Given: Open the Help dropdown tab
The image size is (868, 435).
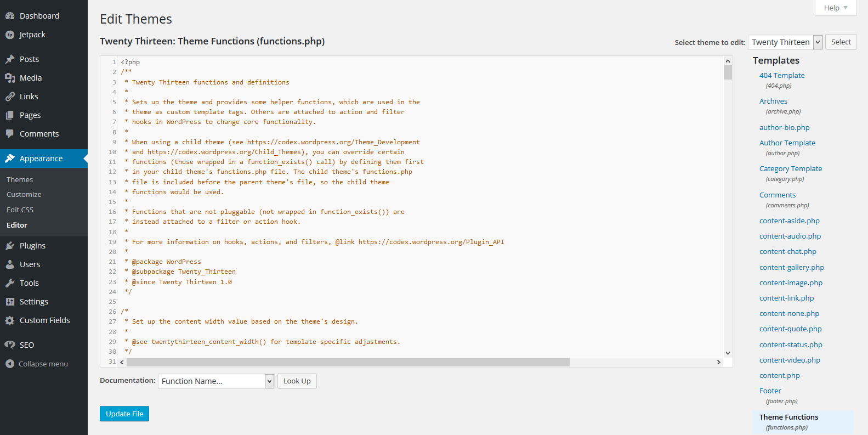Looking at the screenshot, I should pyautogui.click(x=836, y=8).
